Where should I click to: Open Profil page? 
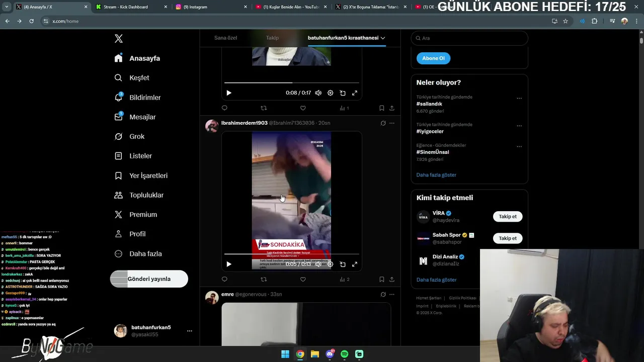(130, 234)
